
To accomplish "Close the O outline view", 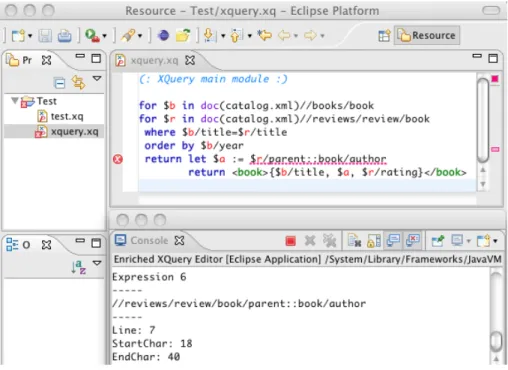I will (46, 245).
